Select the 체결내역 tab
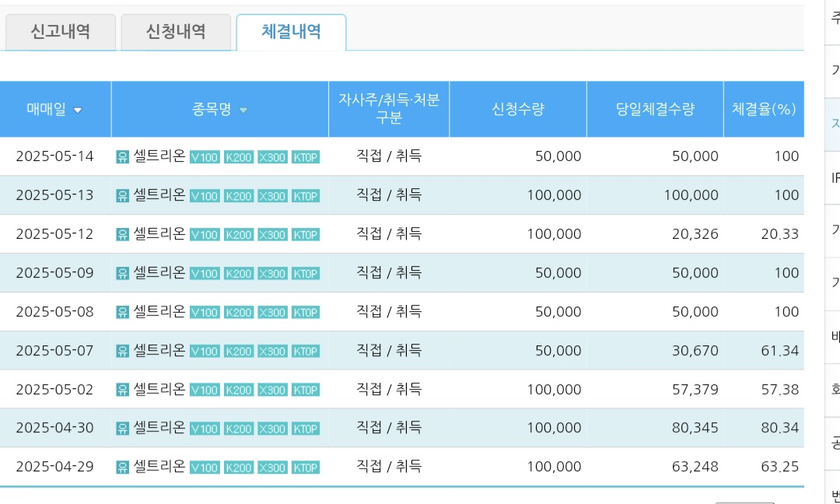This screenshot has width=840, height=504. click(291, 32)
